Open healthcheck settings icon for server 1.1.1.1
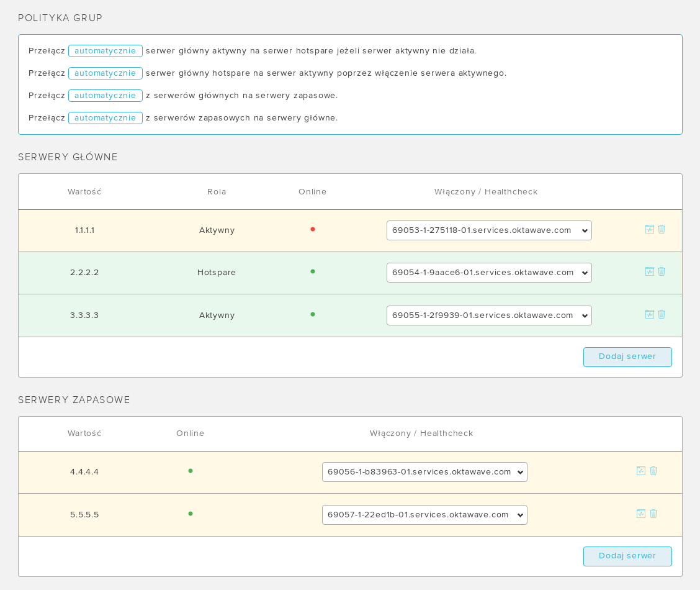The width and height of the screenshot is (700, 590). click(650, 229)
